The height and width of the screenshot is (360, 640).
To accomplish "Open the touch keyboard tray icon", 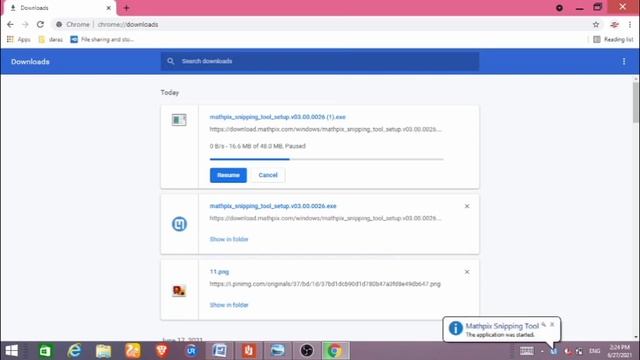I will 527,351.
